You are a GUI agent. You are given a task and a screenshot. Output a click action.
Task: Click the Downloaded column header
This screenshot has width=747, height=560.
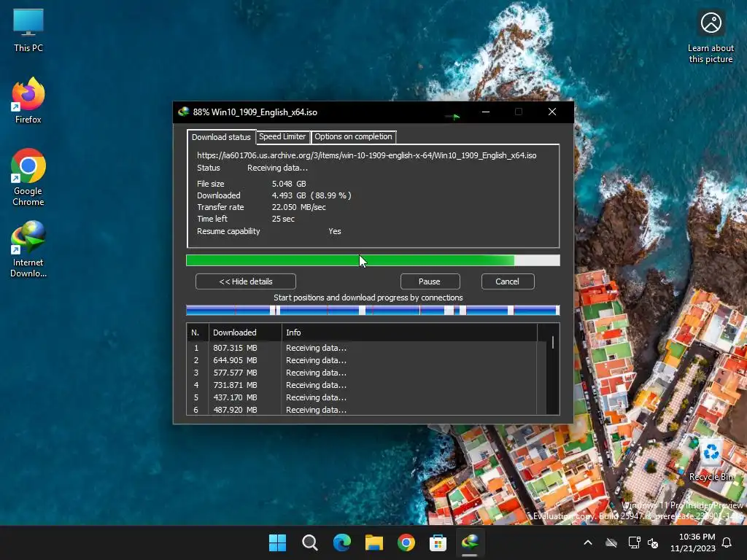245,332
